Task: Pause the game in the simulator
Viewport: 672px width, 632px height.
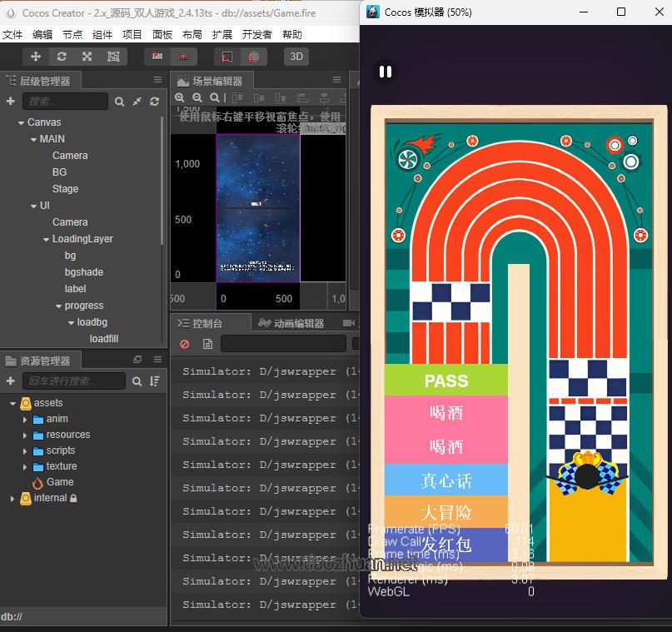Action: point(385,72)
